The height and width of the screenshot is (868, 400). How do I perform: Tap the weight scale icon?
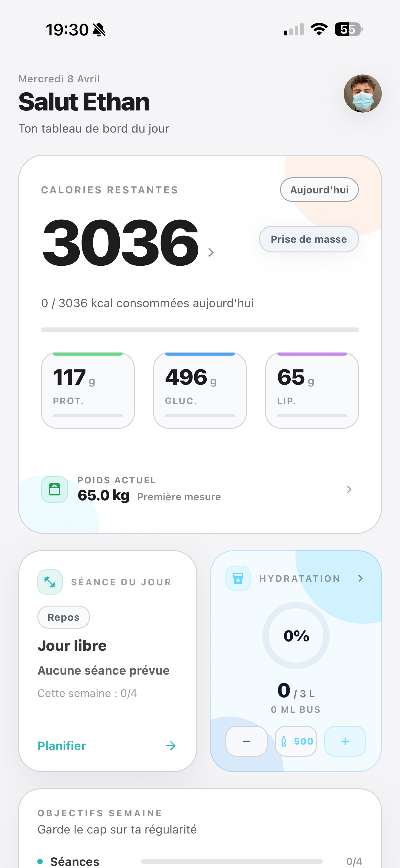pos(54,489)
